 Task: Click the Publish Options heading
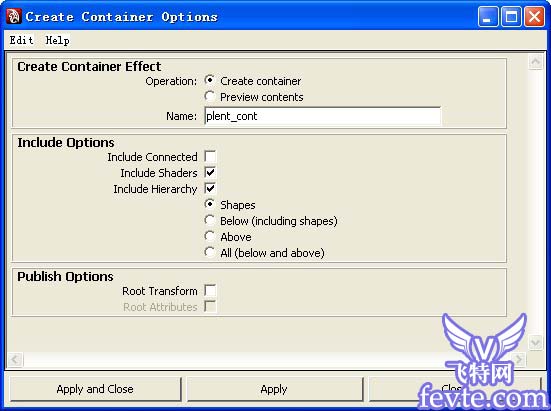click(65, 276)
